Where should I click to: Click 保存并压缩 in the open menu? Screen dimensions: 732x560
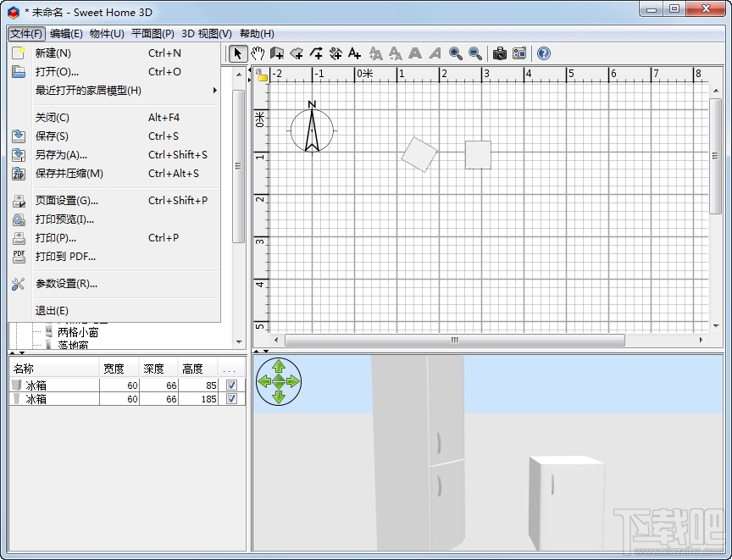click(70, 174)
